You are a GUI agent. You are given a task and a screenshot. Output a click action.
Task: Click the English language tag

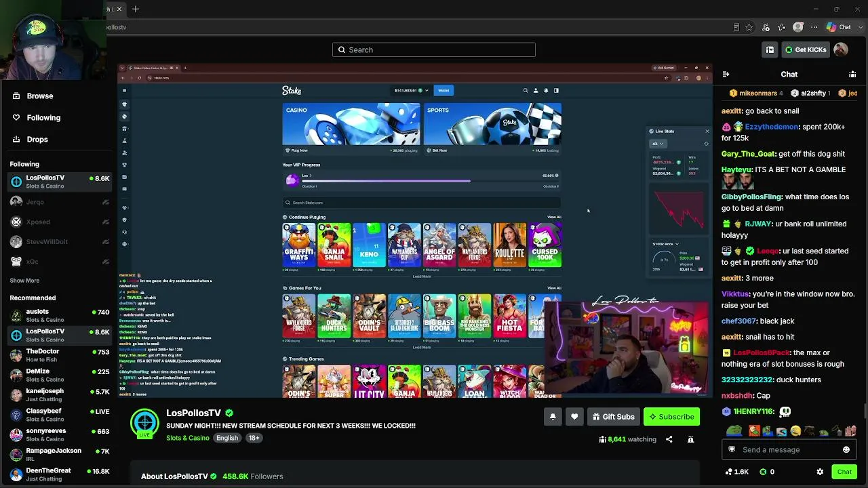coord(227,438)
